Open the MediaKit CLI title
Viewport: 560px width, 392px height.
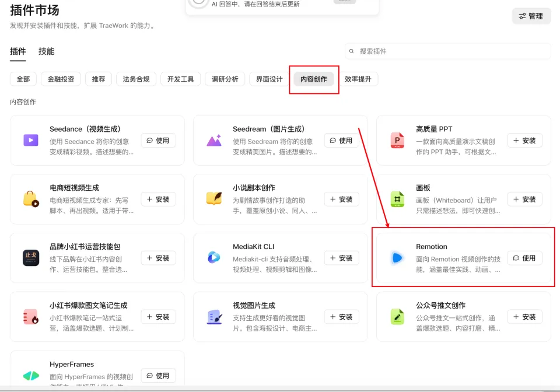point(254,247)
